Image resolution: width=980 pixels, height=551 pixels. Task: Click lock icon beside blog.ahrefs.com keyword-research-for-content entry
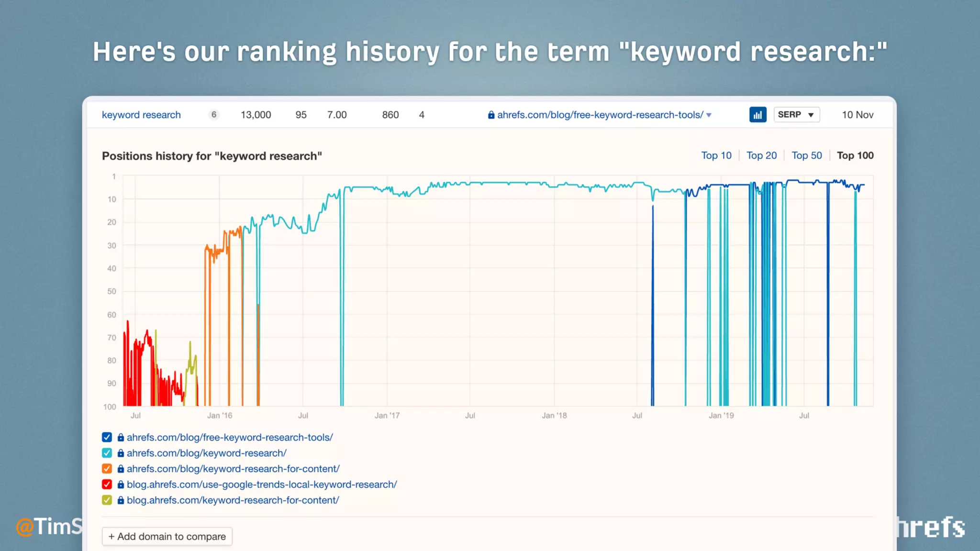(x=121, y=500)
